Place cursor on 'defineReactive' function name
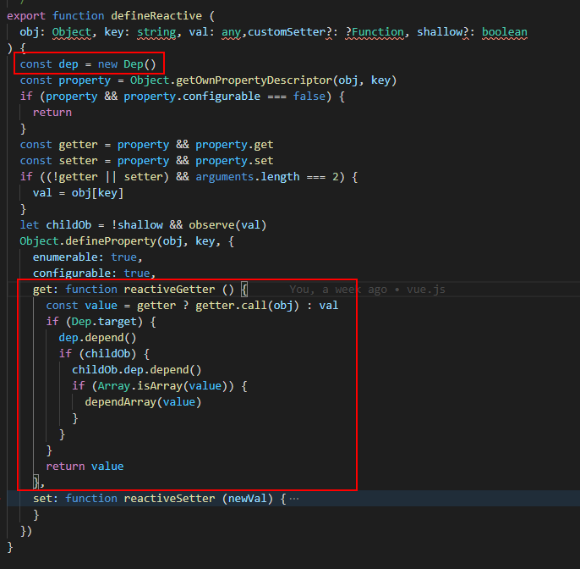Viewport: 581px width, 569px height. point(156,16)
